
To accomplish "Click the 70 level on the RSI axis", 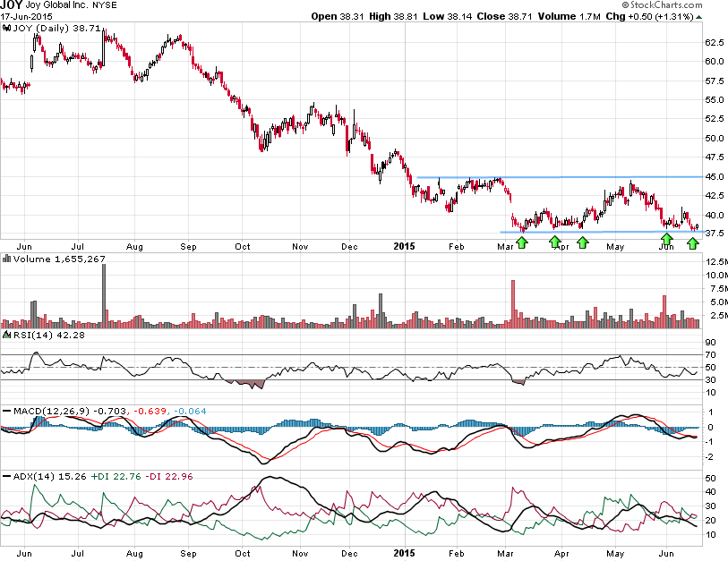I will 710,355.
